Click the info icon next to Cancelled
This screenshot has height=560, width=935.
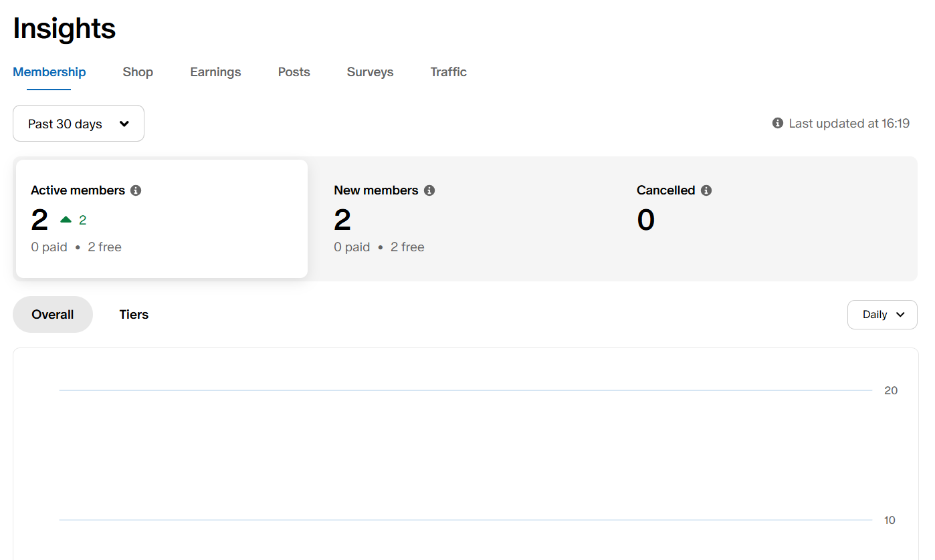706,190
